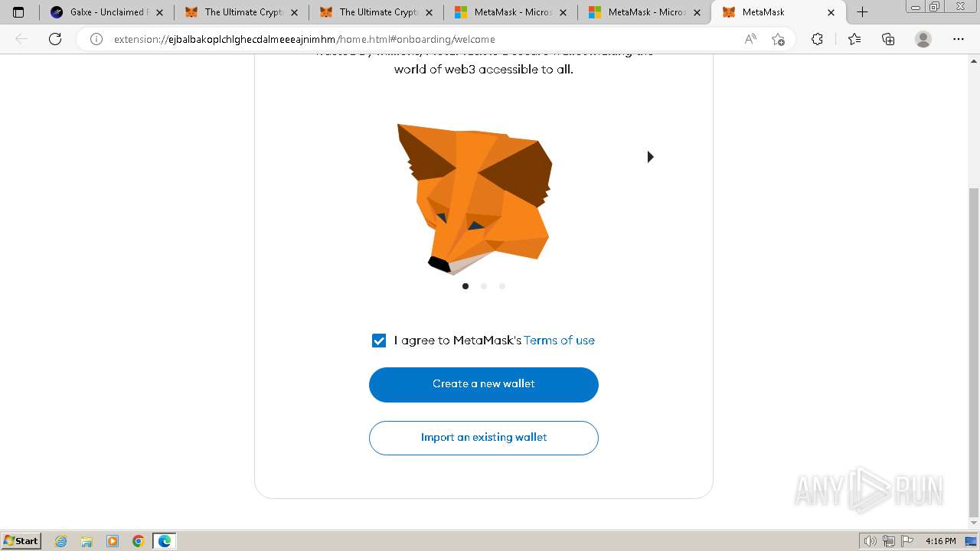Click the Show desktop button
The height and width of the screenshot is (551, 980).
click(x=971, y=541)
